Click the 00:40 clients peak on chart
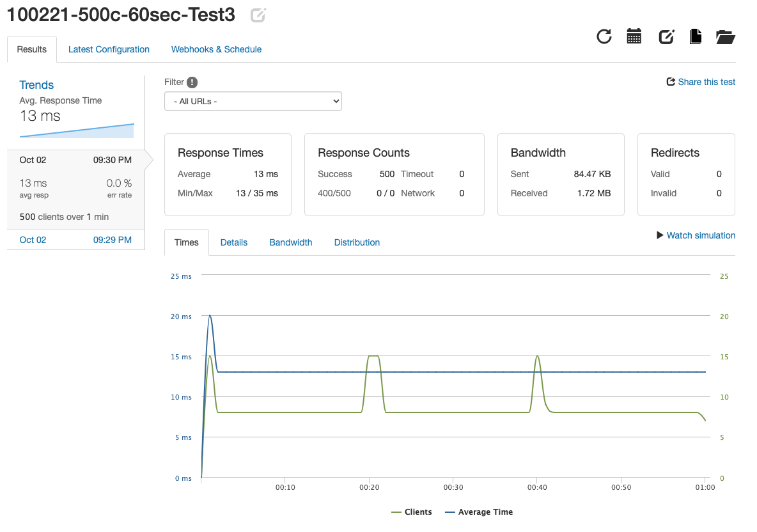Screen dimensions: 757x532 (x=537, y=356)
